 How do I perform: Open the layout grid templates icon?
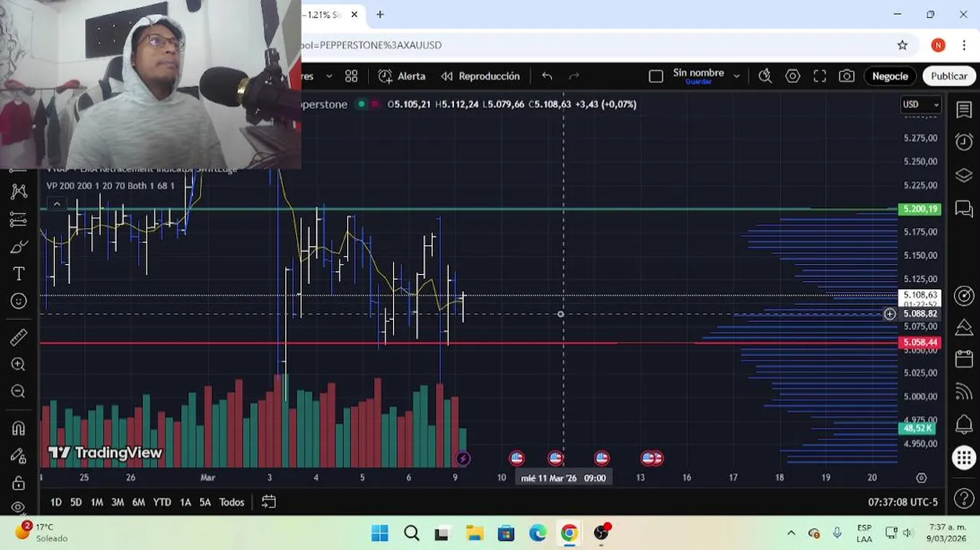coord(351,76)
